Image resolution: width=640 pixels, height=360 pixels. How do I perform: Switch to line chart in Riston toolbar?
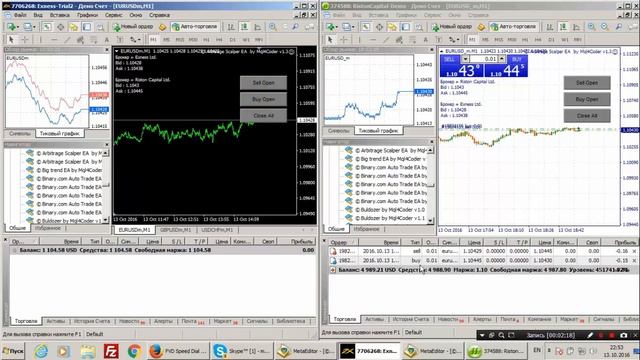[x=576, y=27]
